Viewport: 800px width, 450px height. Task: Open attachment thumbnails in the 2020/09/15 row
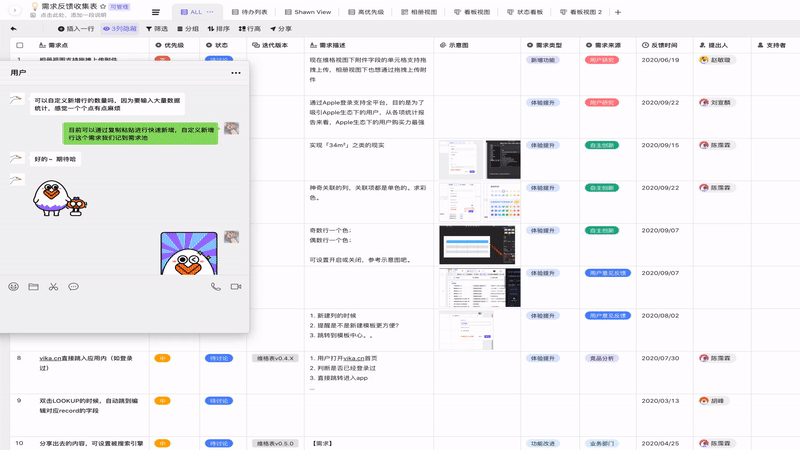click(x=480, y=160)
